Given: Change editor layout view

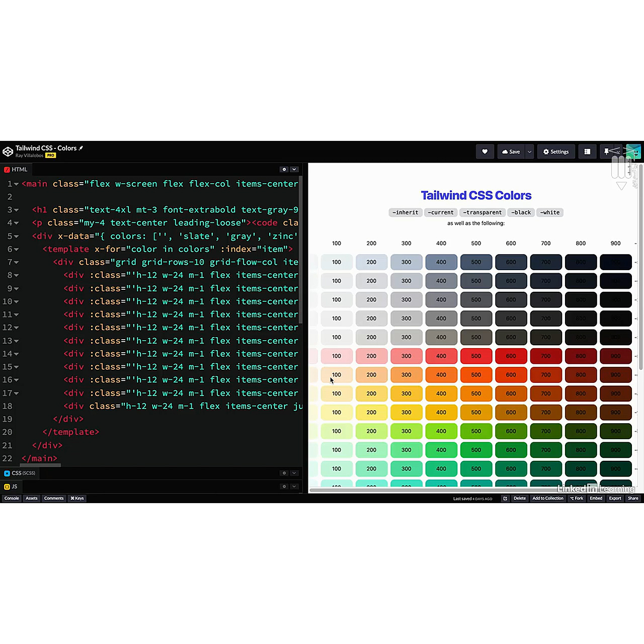Looking at the screenshot, I should coord(587,151).
